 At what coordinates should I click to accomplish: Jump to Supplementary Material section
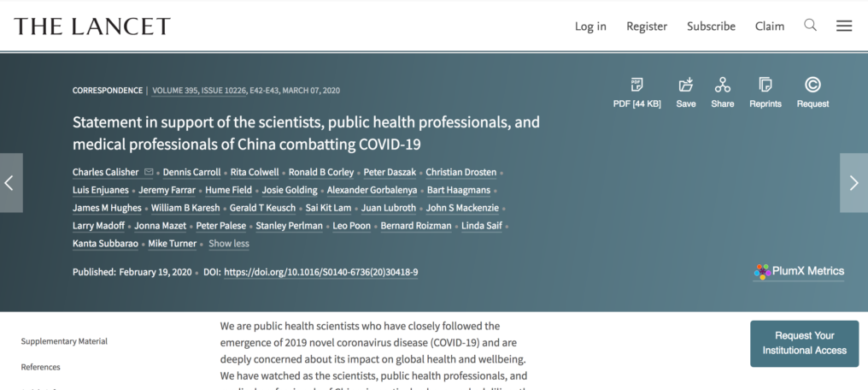(x=64, y=341)
